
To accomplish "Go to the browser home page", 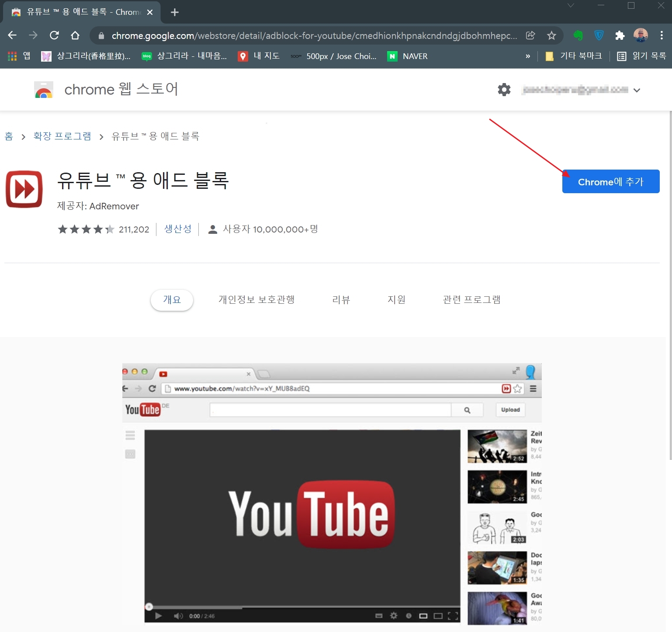I will (75, 35).
